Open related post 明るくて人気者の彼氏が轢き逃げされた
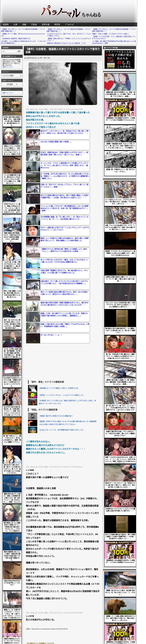This screenshot has width=146, height=644. (65, 293)
